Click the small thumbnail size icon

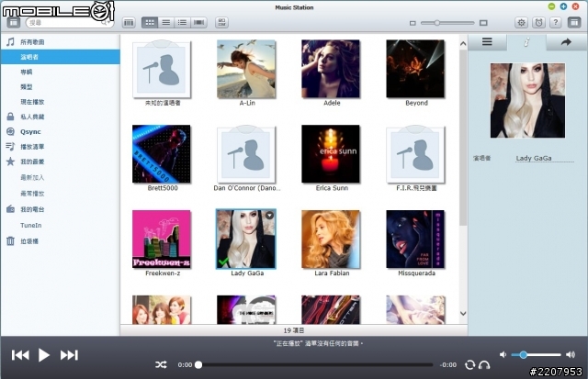tap(413, 23)
